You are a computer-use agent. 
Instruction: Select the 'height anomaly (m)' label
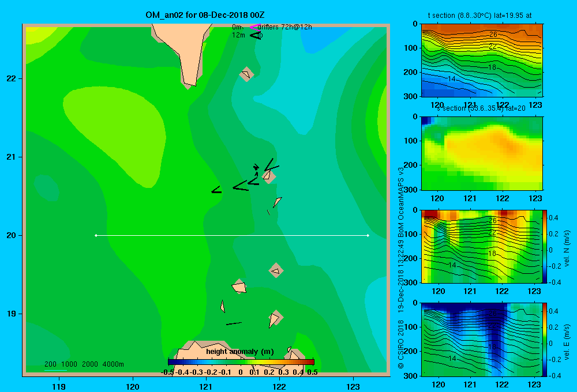click(240, 352)
